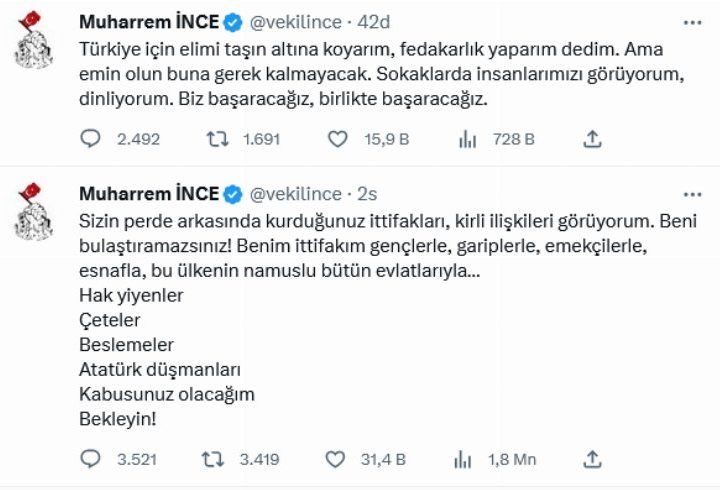View analytics of first tweet (728 B)

coord(466,139)
